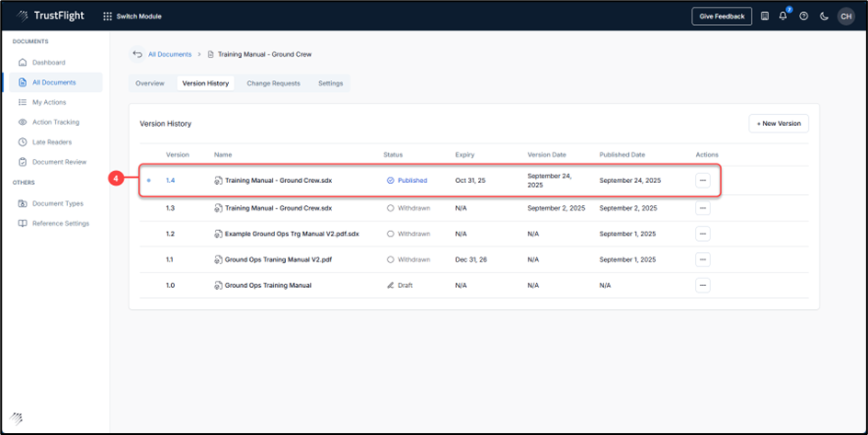Click the document list icon beside Give Feedback
Screen dimensions: 868x435
pyautogui.click(x=765, y=17)
